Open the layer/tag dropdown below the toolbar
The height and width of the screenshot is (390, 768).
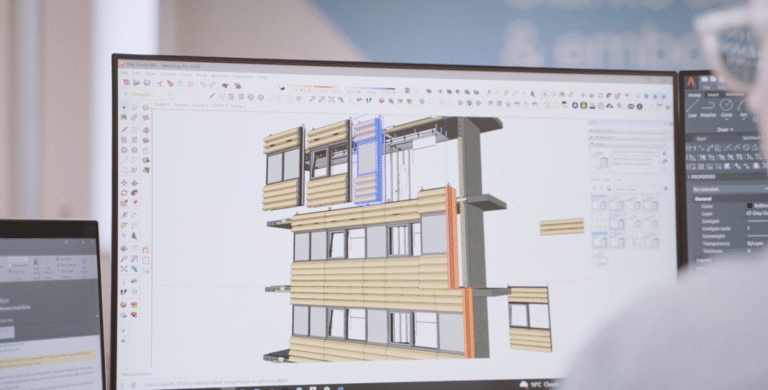[x=149, y=95]
